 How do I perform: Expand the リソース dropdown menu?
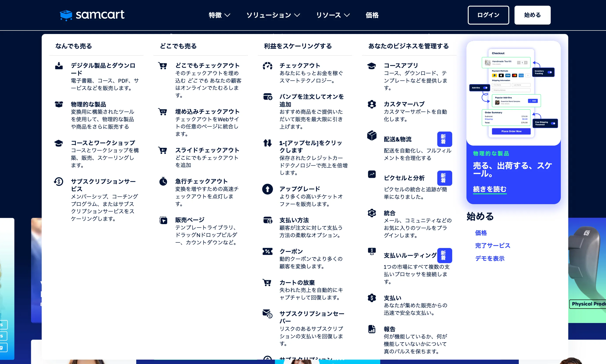[x=333, y=15]
